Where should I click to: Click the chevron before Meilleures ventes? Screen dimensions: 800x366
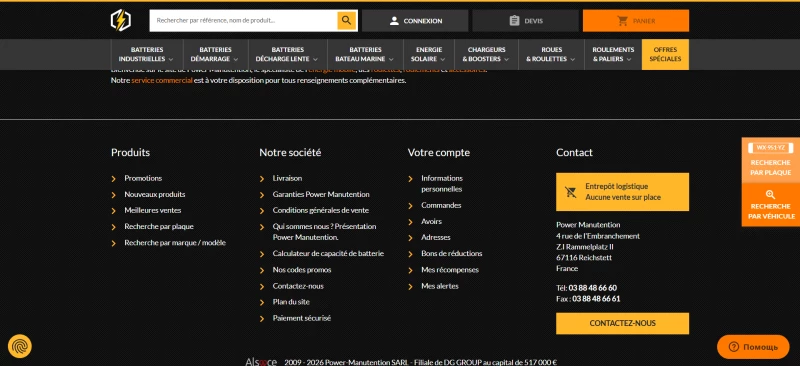(114, 211)
